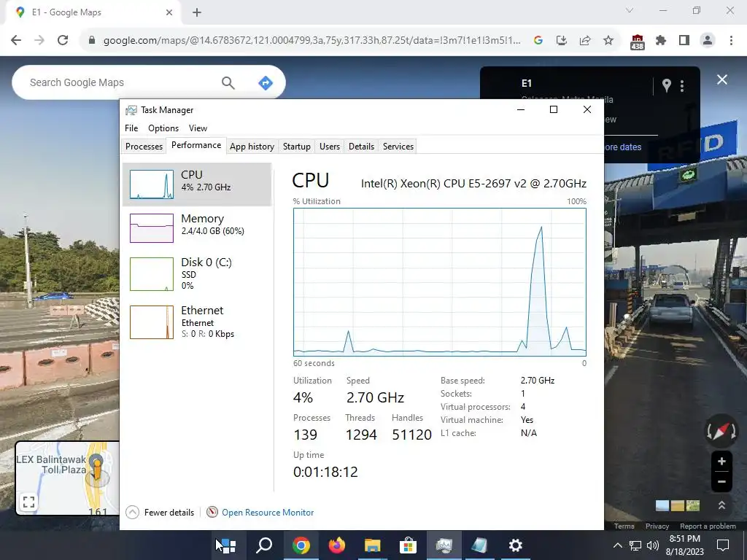The height and width of the screenshot is (560, 747).
Task: Open the red extension with 438 badge
Action: [638, 42]
